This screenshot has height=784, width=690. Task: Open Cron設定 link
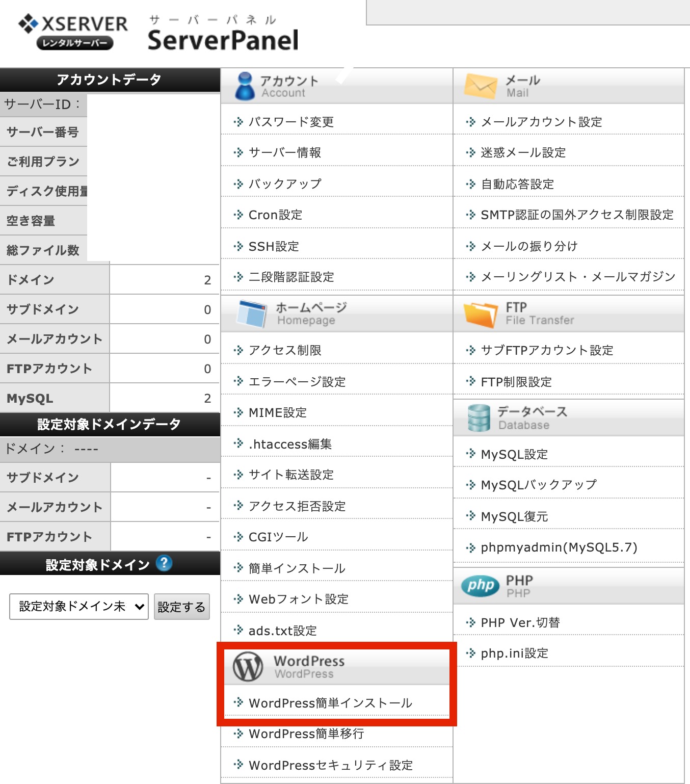[x=275, y=215]
